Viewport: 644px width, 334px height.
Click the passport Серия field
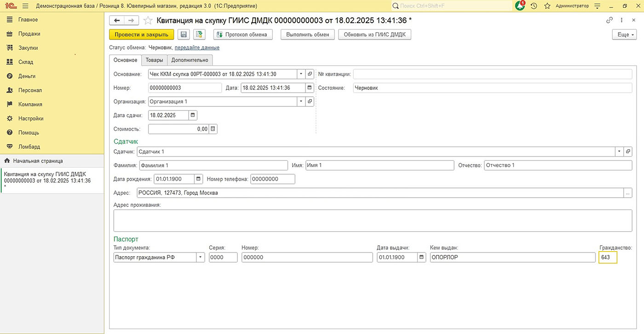[x=223, y=258]
